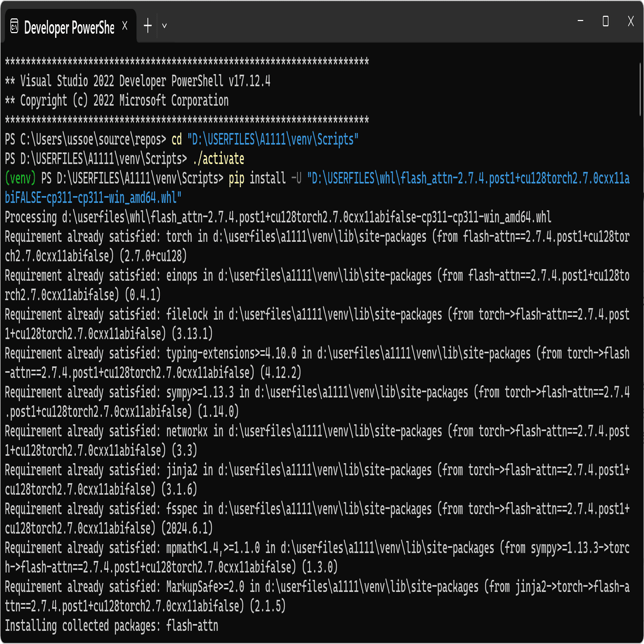Click the empty title bar area

(368, 24)
